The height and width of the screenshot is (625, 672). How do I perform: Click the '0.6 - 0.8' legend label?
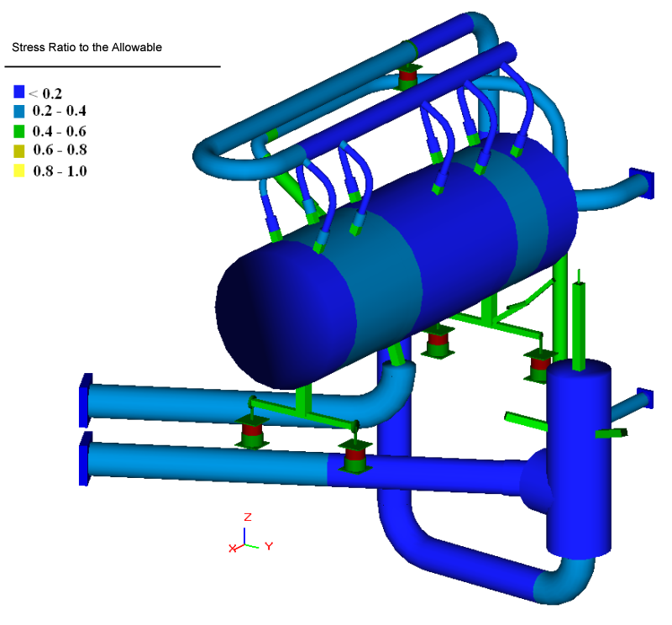coord(60,150)
